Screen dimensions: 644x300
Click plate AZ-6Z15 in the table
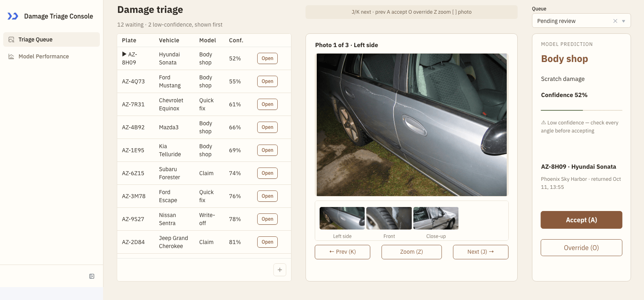pyautogui.click(x=133, y=173)
